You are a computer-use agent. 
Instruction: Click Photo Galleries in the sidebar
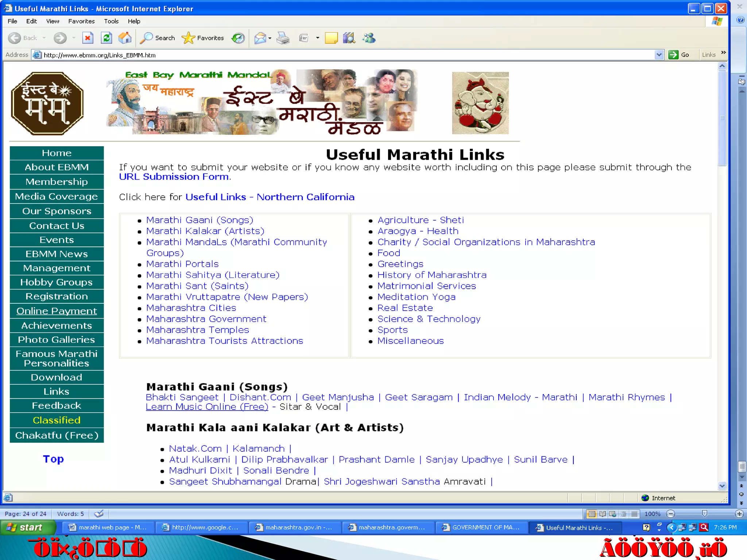point(57,340)
